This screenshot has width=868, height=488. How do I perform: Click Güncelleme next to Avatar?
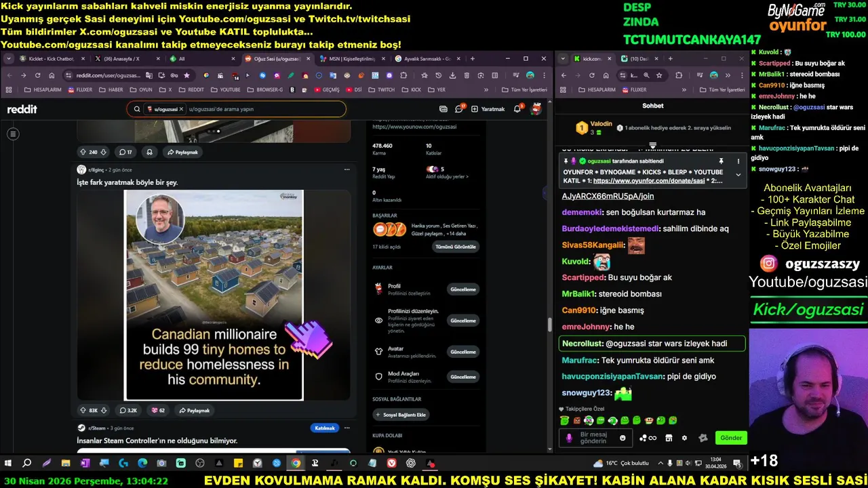(x=463, y=352)
